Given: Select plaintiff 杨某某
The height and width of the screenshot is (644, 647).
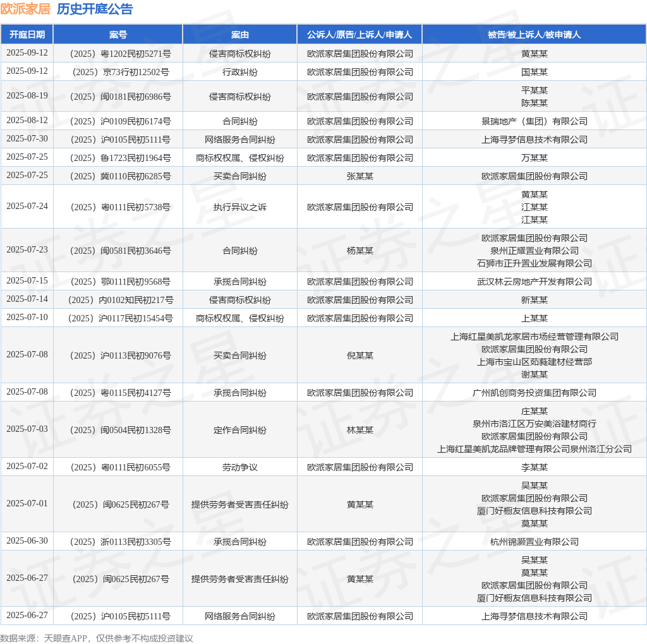Looking at the screenshot, I should [x=360, y=251].
